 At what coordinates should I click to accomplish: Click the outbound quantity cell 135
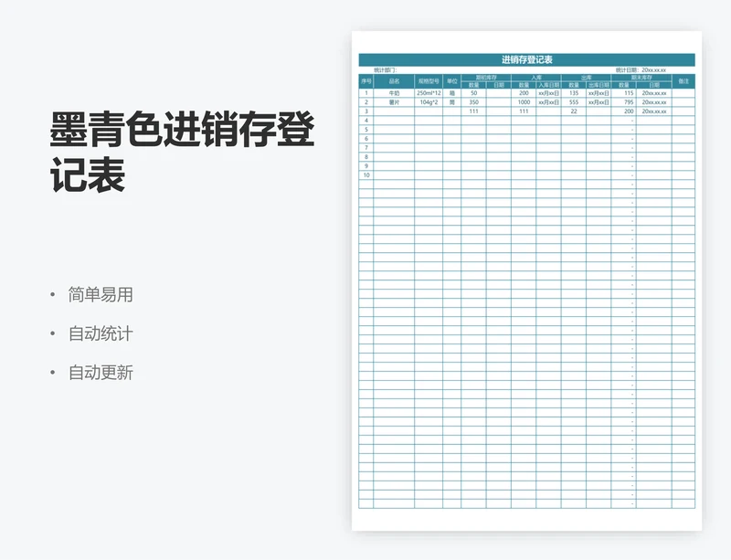click(x=574, y=93)
